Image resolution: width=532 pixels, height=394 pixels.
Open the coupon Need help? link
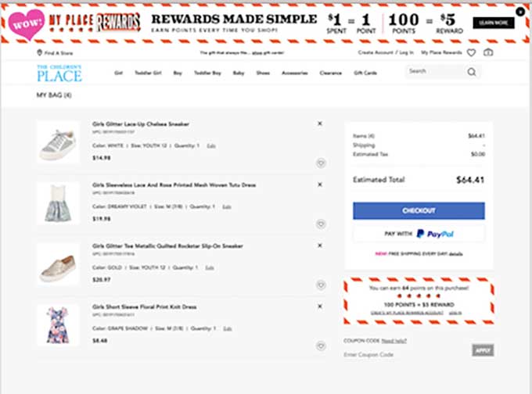click(394, 341)
